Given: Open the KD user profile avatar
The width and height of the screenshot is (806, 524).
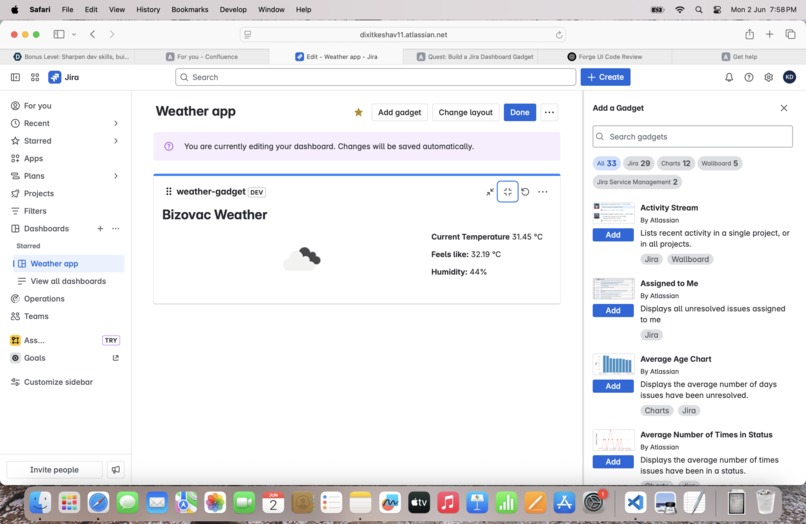Looking at the screenshot, I should tap(790, 77).
